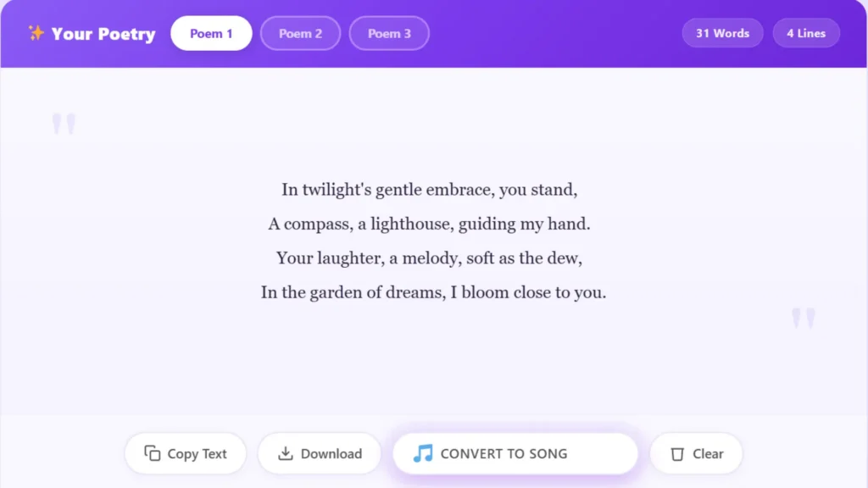Click the line mentioning garden of dreams
Image resolution: width=868 pixels, height=488 pixels.
tap(432, 292)
